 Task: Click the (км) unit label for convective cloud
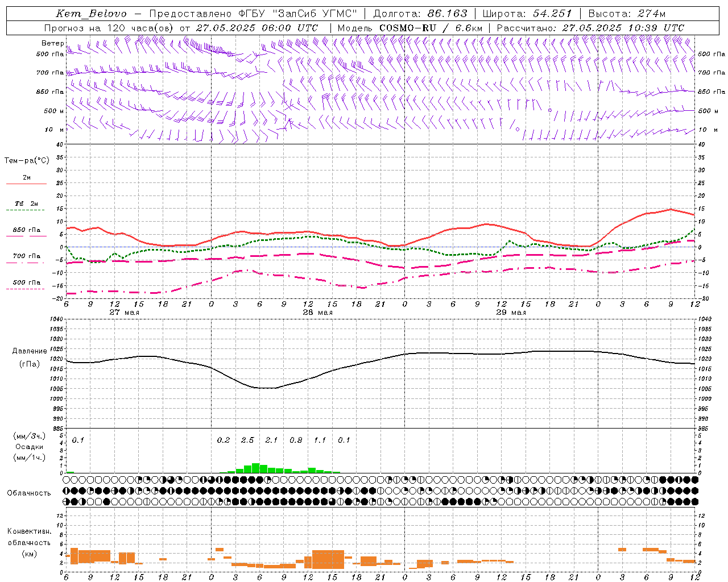[x=30, y=554]
